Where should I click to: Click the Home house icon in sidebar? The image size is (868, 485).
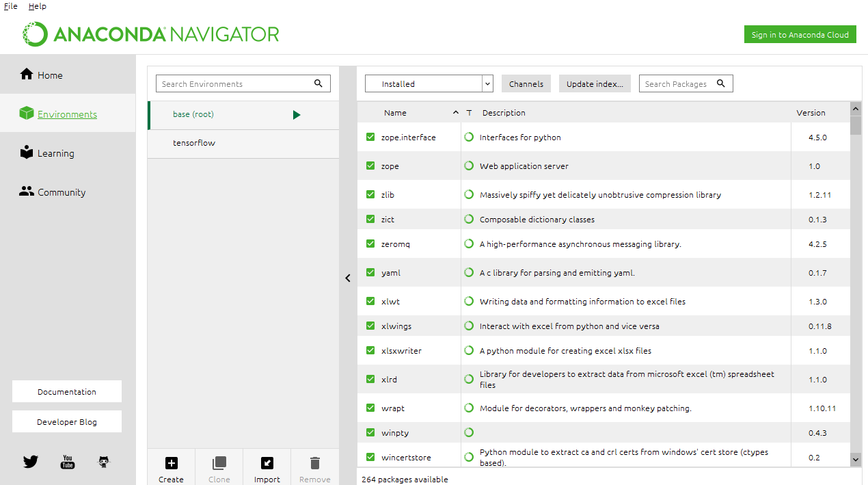tap(27, 74)
